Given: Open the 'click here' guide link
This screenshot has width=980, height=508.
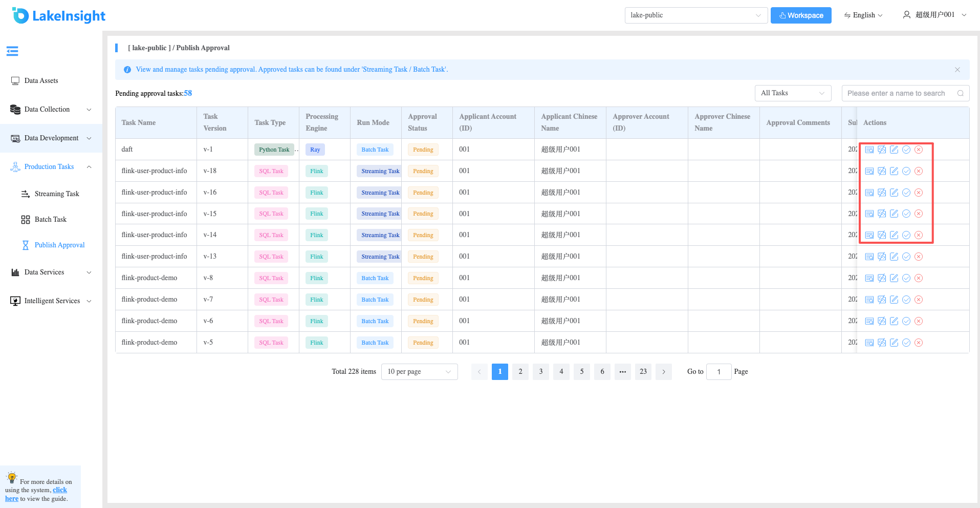Looking at the screenshot, I should [x=36, y=494].
